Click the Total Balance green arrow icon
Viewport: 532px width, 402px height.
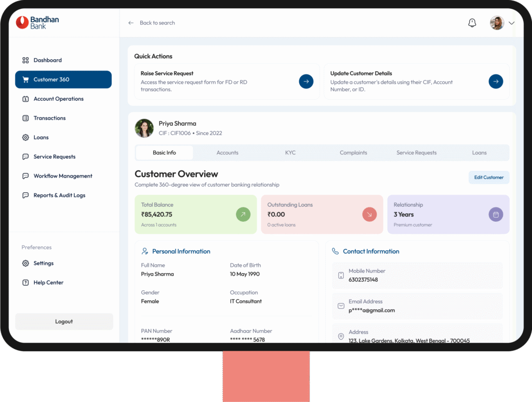coord(243,215)
